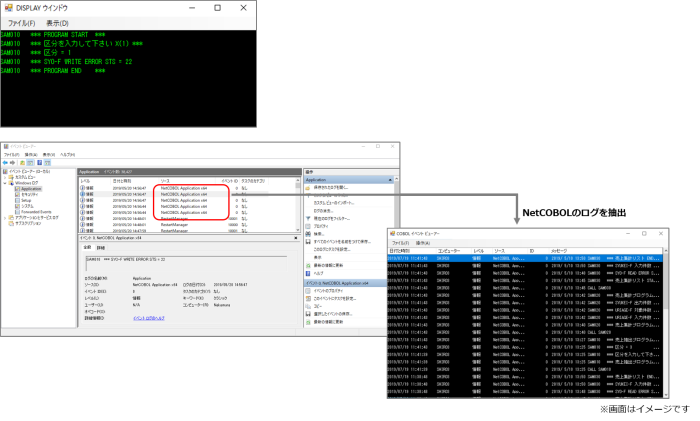700x421 pixels.
Task: Click the event list vertical scrollbar
Action: 298,204
